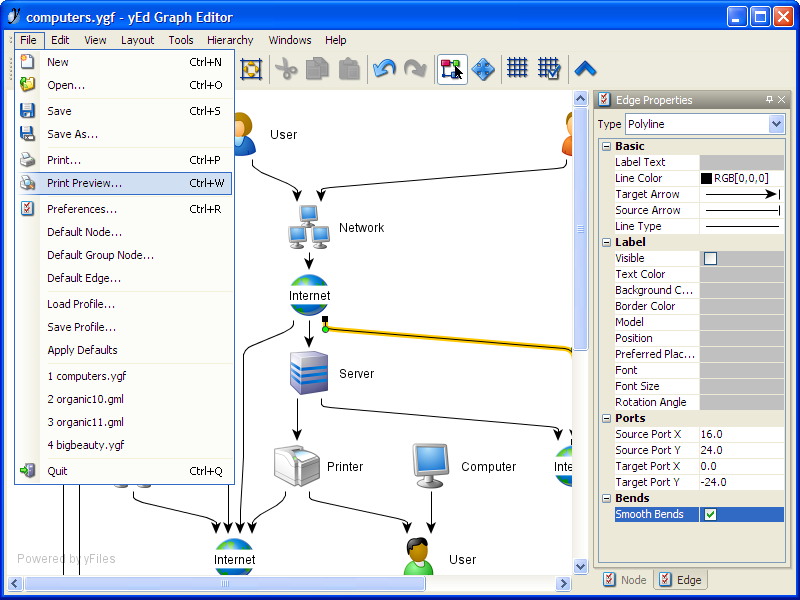The width and height of the screenshot is (800, 600).
Task: Collapse the Basic properties section
Action: 606,146
